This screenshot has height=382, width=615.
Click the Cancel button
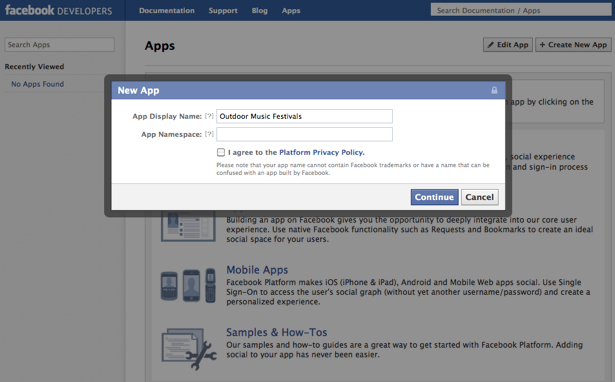[x=480, y=197]
